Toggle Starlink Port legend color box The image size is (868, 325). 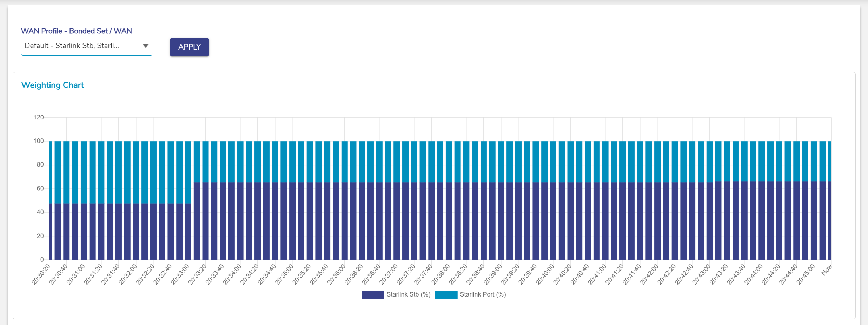[x=446, y=295]
